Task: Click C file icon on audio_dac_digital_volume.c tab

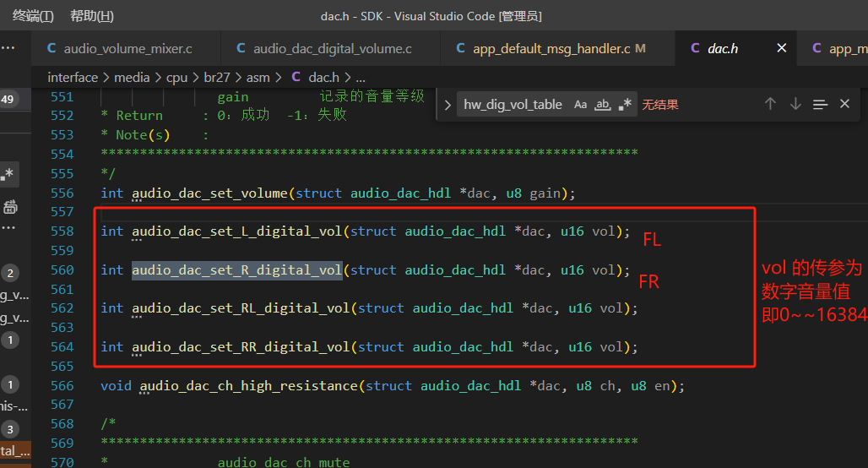Action: (x=241, y=48)
